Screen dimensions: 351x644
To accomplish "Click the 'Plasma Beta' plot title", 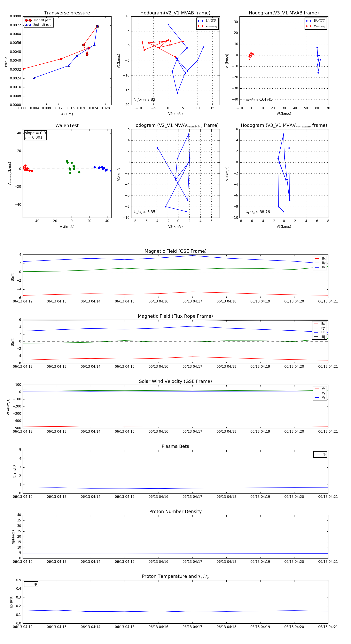I will pos(175,447).
